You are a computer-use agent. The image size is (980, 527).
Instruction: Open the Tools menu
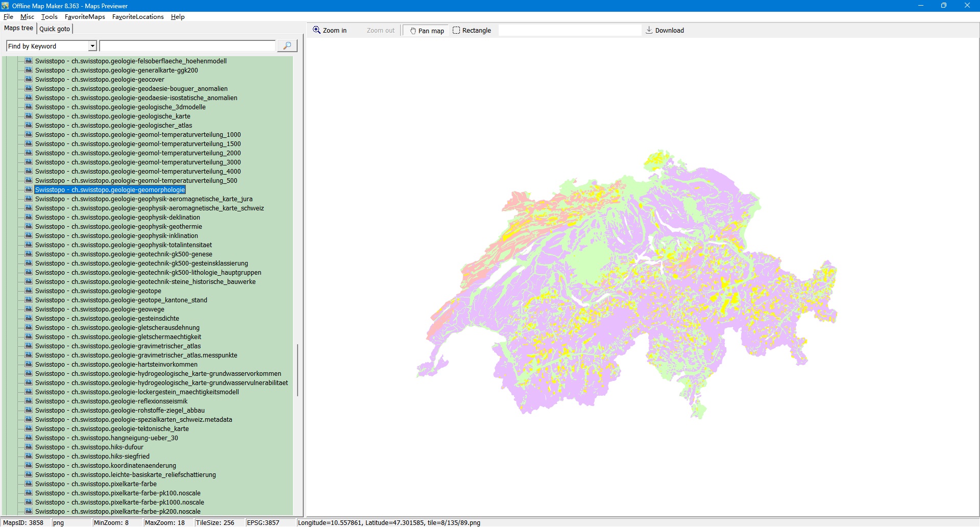coord(50,17)
